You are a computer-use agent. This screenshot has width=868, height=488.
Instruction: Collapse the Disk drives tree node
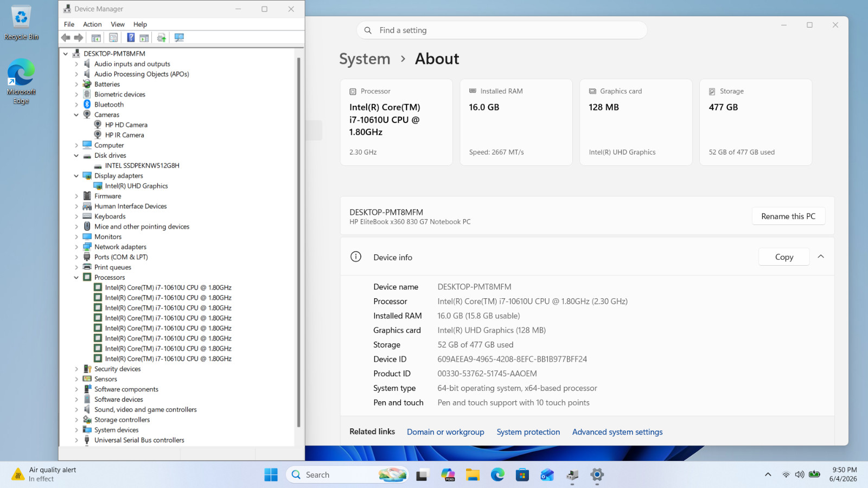pyautogui.click(x=76, y=156)
